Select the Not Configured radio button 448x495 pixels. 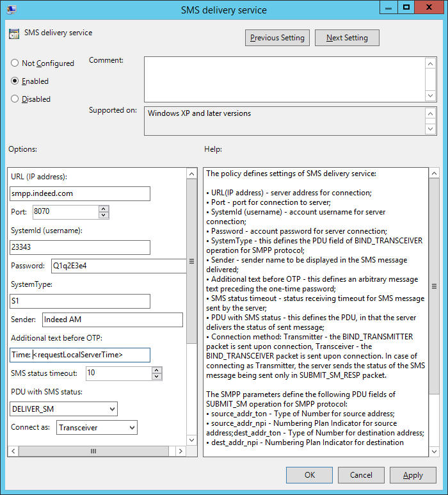[x=15, y=63]
